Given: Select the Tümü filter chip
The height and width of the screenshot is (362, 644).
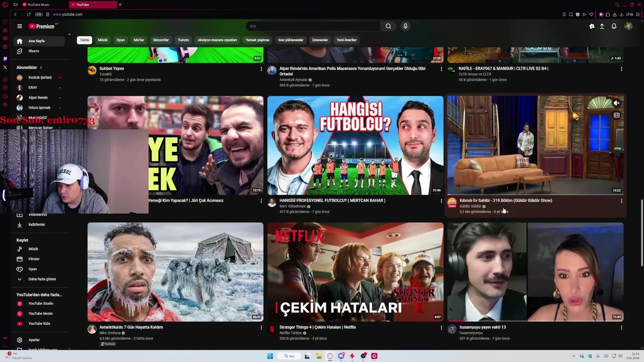Looking at the screenshot, I should pyautogui.click(x=85, y=40).
